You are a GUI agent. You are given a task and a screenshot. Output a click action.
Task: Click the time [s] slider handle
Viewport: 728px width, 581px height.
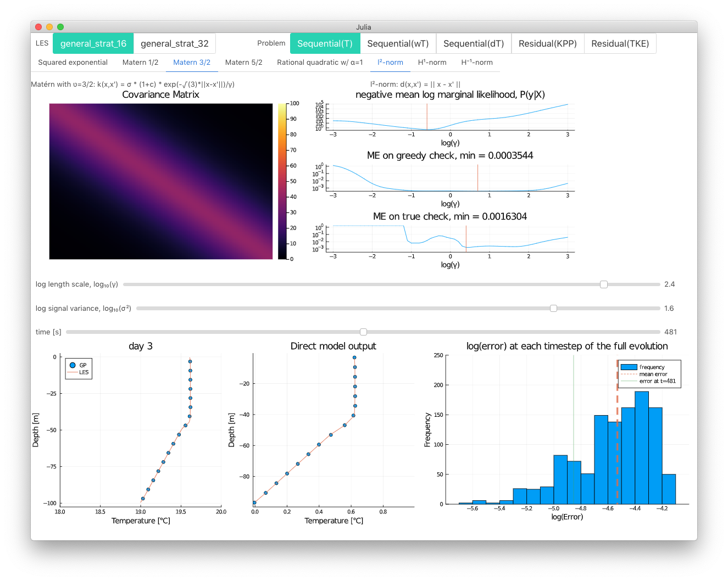363,332
